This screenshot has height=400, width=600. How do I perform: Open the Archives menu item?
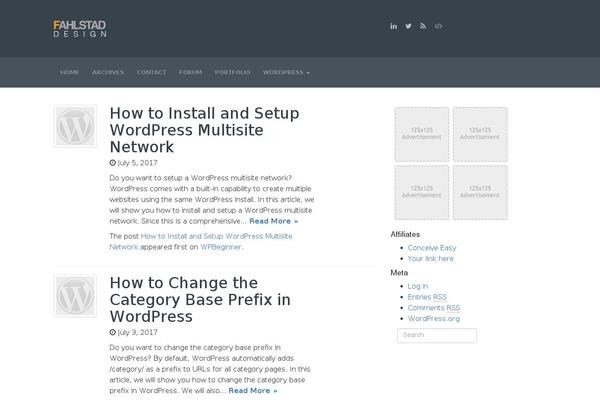108,72
